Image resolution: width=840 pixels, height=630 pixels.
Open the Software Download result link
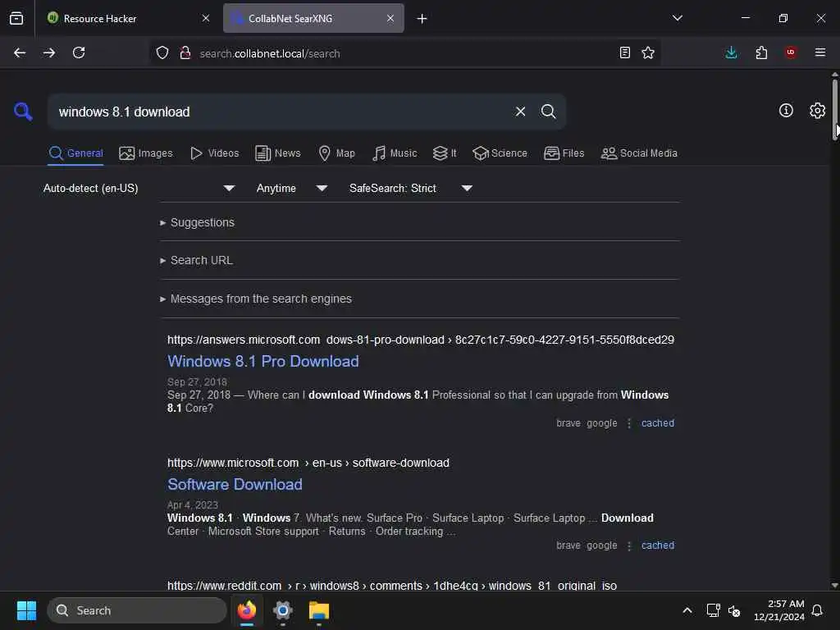235,484
